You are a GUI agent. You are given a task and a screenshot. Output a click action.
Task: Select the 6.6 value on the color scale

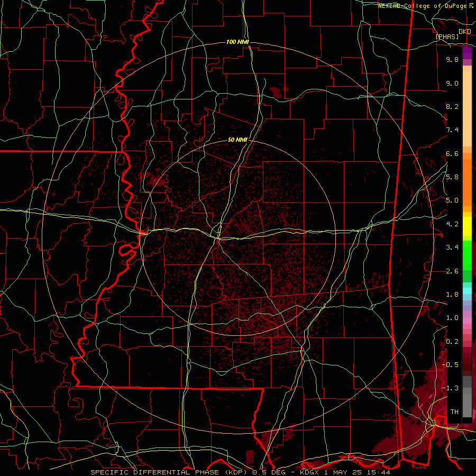pos(452,153)
